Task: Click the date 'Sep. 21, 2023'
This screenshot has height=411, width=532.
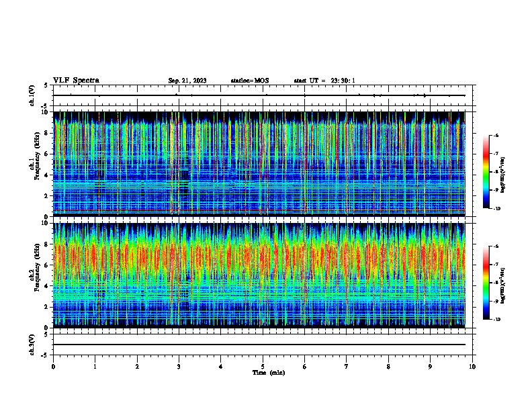Action: tap(187, 81)
